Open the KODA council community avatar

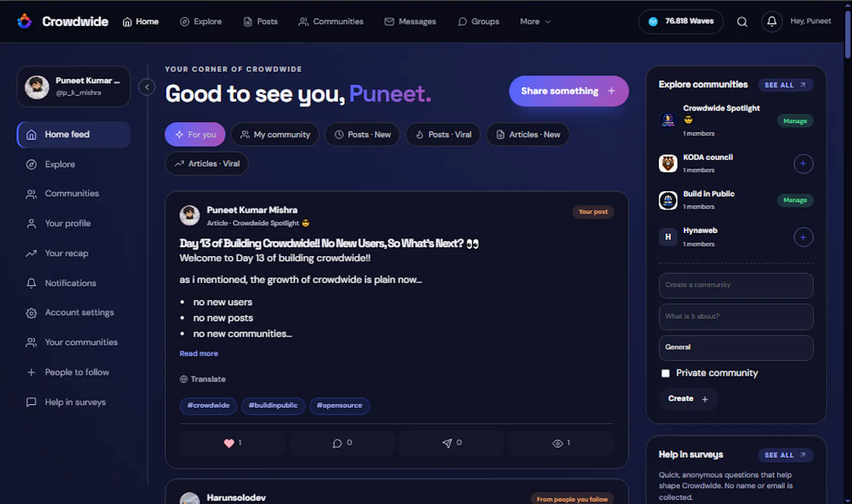point(668,163)
